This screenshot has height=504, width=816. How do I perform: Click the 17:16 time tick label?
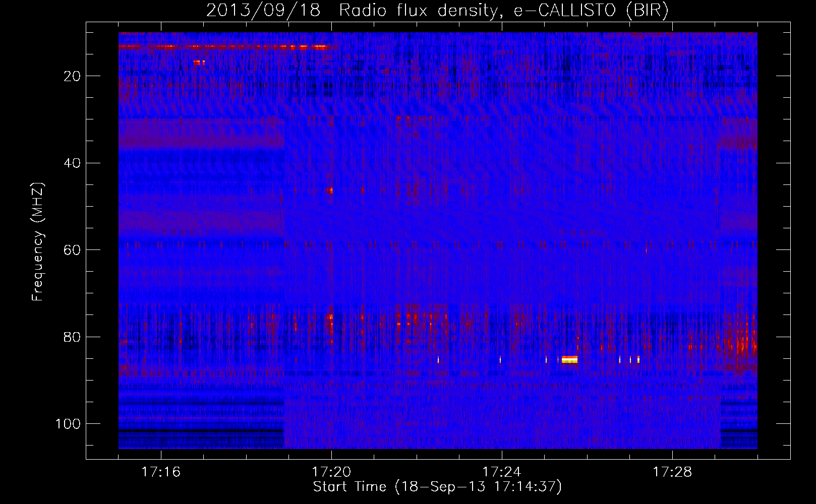tap(161, 472)
